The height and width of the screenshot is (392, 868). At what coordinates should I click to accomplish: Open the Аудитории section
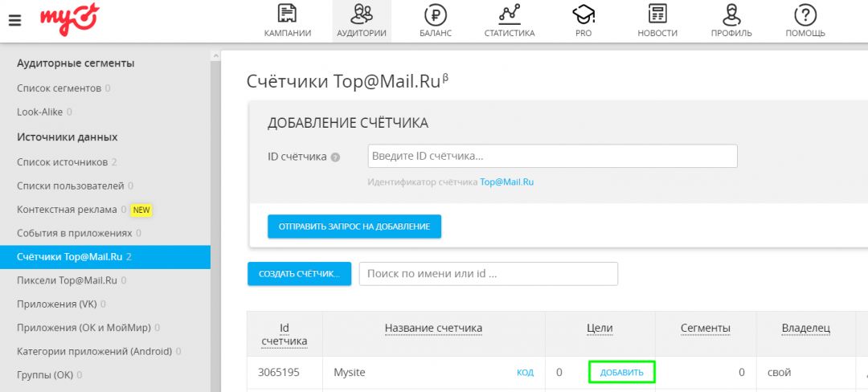[x=362, y=21]
